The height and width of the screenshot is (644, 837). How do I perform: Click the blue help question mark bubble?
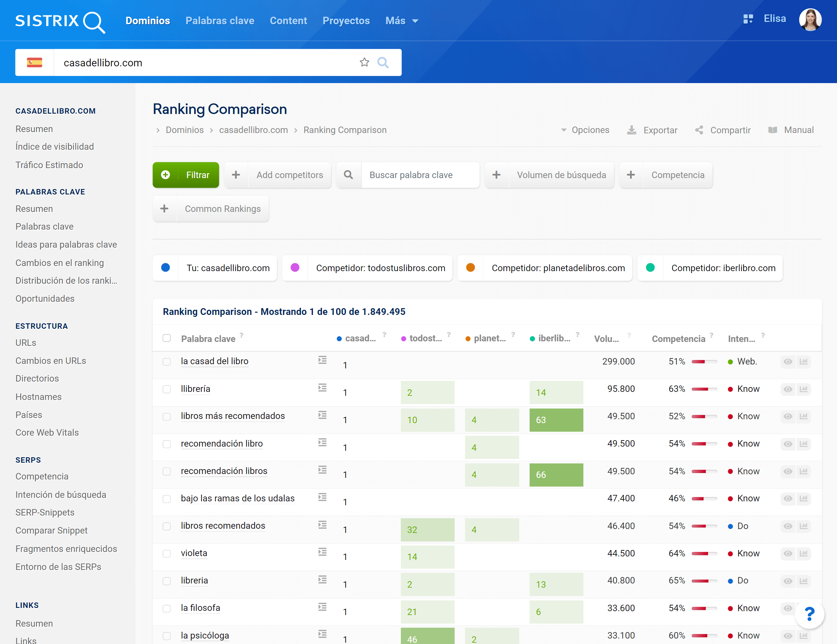[x=809, y=614]
